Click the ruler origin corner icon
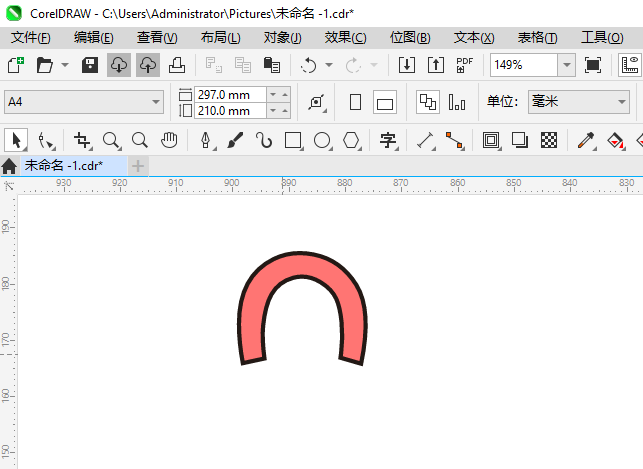 [x=9, y=187]
